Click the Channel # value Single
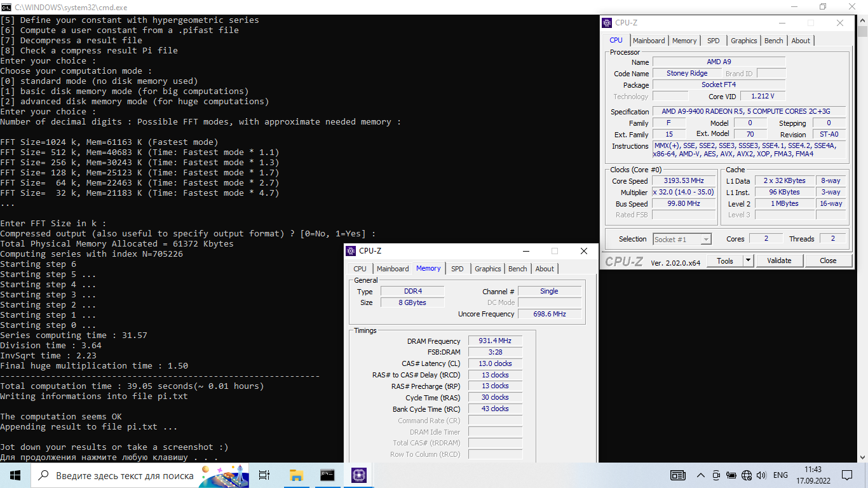This screenshot has height=488, width=868. (549, 291)
